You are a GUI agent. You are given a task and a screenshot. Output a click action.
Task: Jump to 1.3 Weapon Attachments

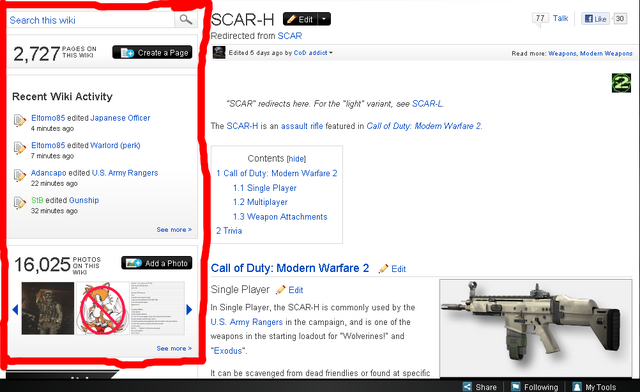pyautogui.click(x=280, y=217)
